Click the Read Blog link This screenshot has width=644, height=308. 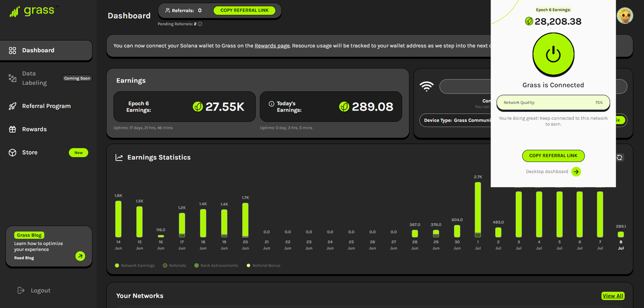tap(24, 258)
